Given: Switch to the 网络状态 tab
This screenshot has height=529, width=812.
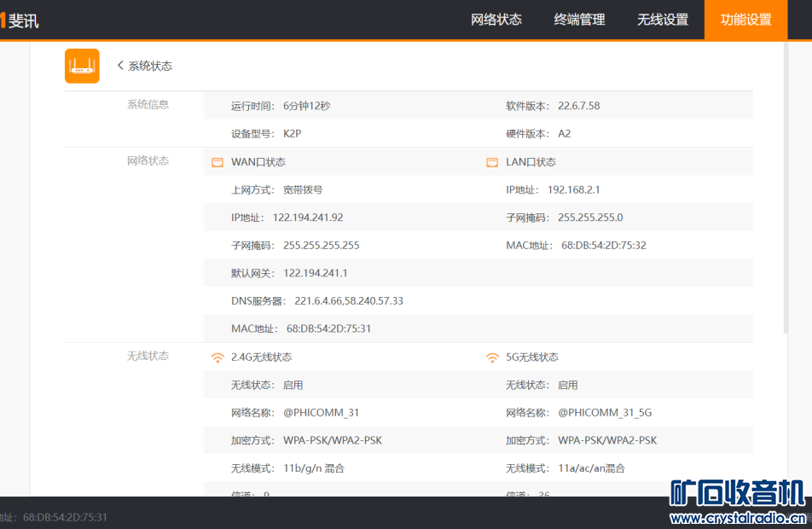Looking at the screenshot, I should (496, 19).
